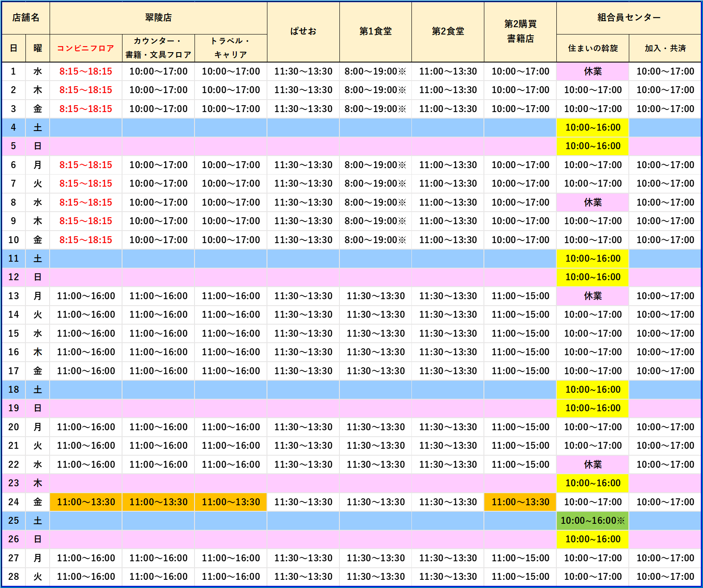
Task: Click the カウンター・書籍・文具フロア header
Action: point(158,48)
